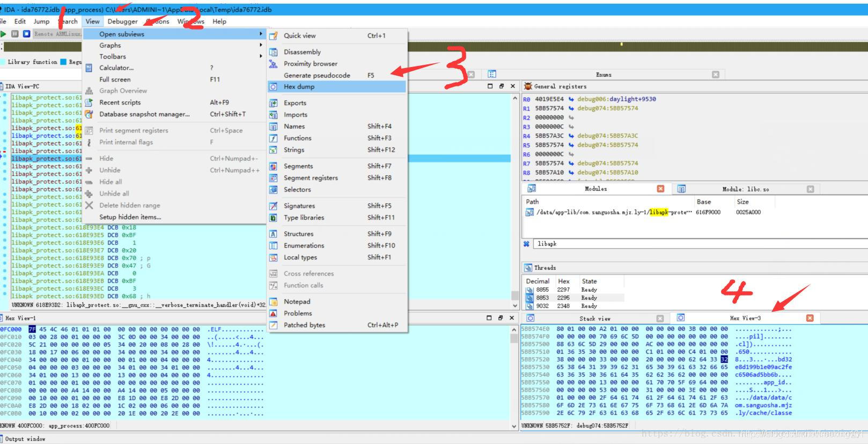Open the View menu
868x444 pixels.
[x=92, y=21]
